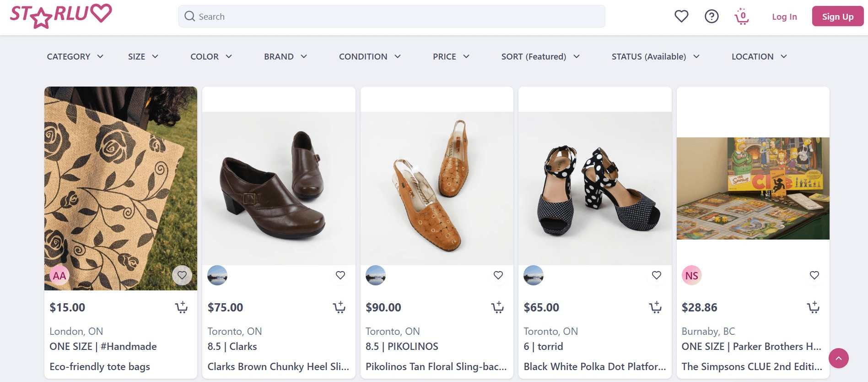868x382 pixels.
Task: Open the shopping cart icon in header
Action: click(742, 16)
